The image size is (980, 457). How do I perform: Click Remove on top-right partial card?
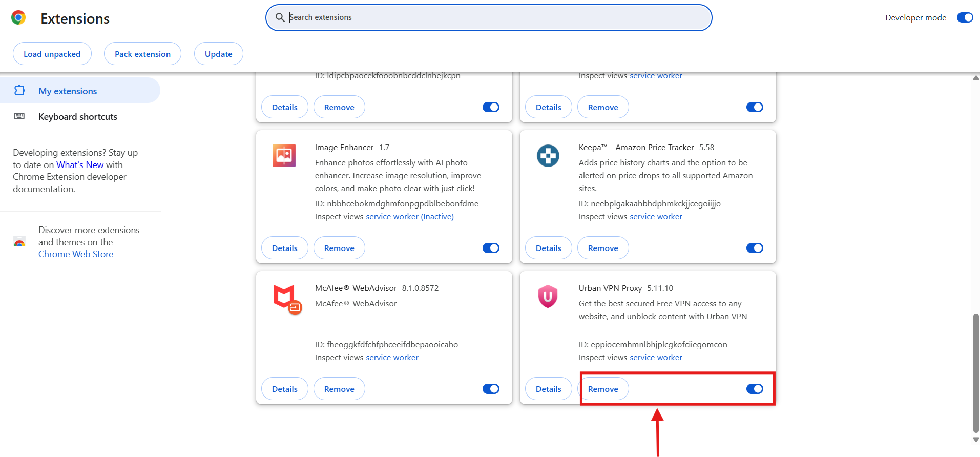(603, 107)
